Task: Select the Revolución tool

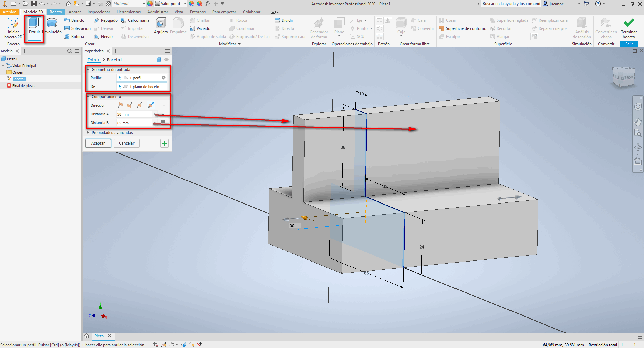Action: (52, 27)
